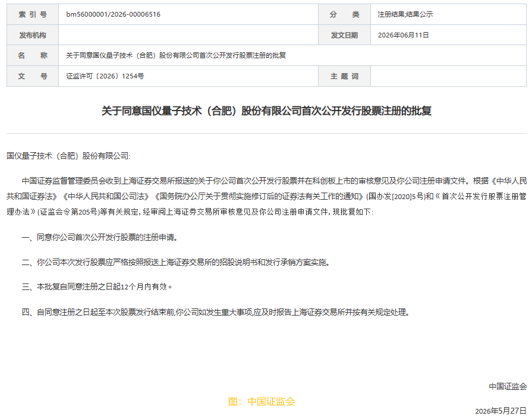Click the index number bm56000001/2026-00006516
The image size is (532, 419).
pyautogui.click(x=113, y=14)
